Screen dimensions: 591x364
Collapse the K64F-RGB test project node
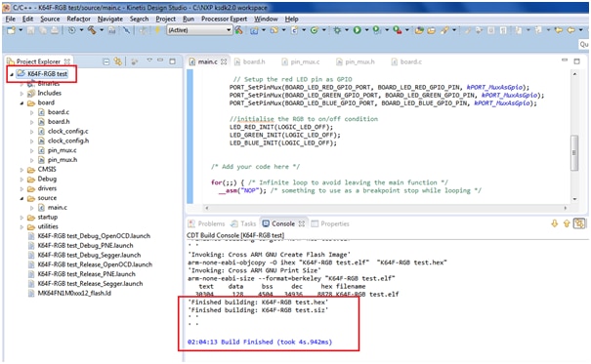[x=12, y=74]
